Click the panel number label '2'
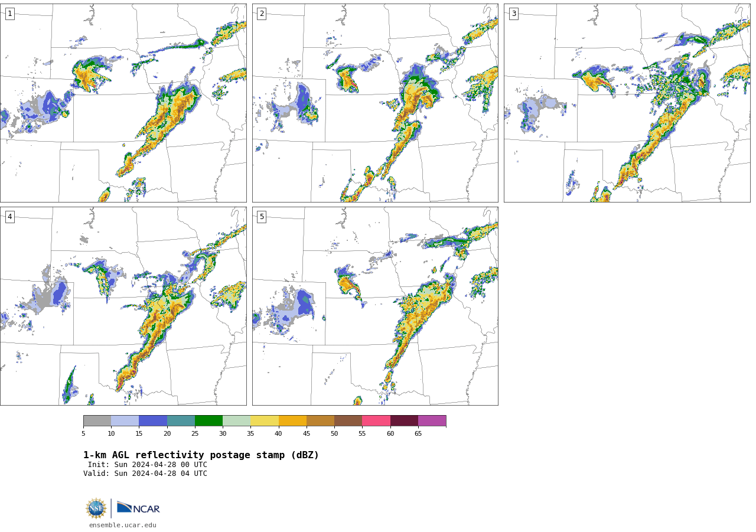The image size is (756, 532). pyautogui.click(x=262, y=14)
